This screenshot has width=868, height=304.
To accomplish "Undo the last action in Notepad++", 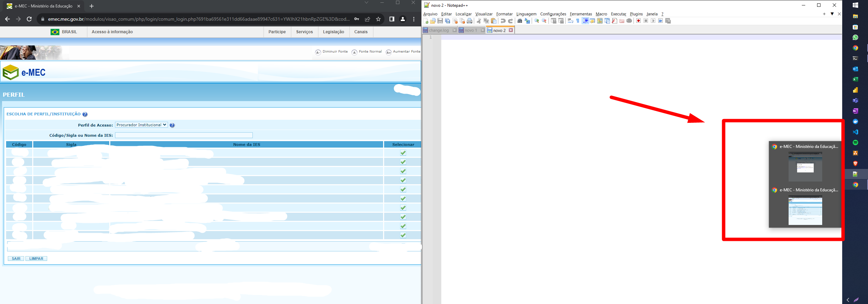I will tap(503, 21).
